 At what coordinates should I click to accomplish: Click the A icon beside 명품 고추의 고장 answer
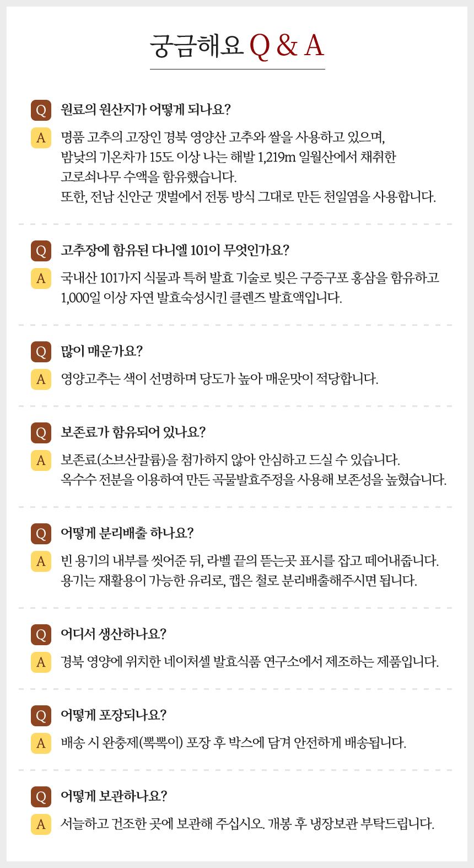pos(41,137)
